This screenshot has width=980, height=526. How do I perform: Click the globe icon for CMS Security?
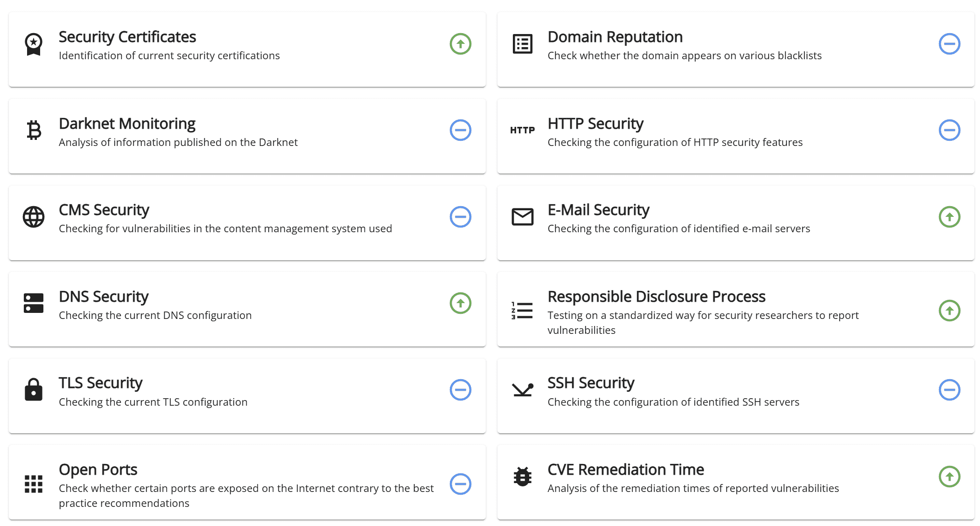(x=33, y=217)
